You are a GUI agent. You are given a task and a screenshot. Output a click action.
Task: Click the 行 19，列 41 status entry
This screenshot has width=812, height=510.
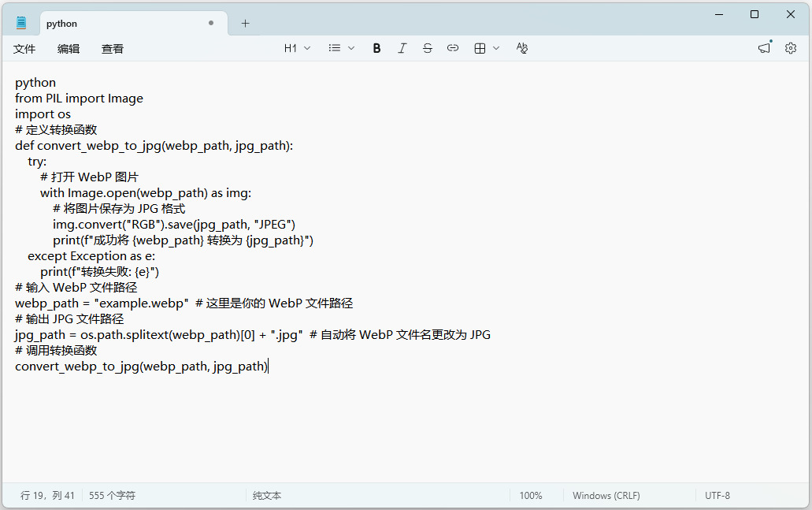pyautogui.click(x=47, y=496)
